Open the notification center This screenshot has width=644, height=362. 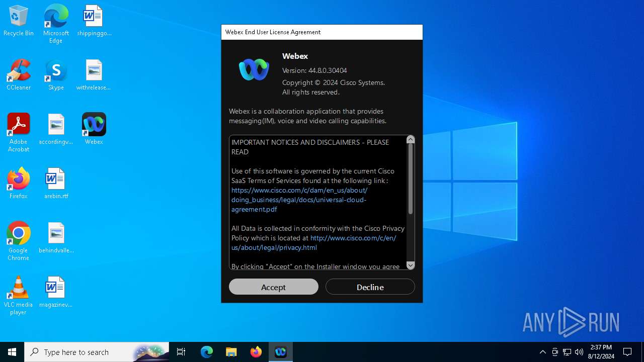click(627, 352)
